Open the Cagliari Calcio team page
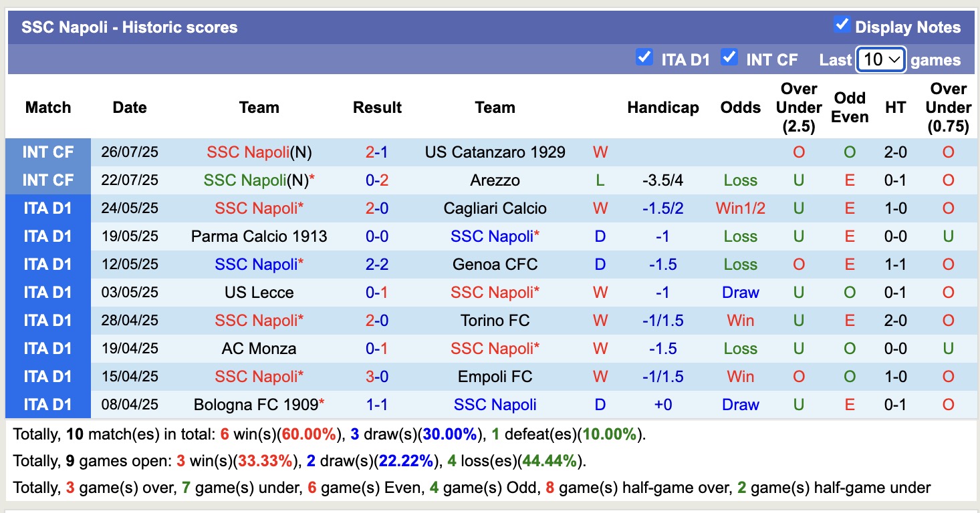 click(x=495, y=208)
